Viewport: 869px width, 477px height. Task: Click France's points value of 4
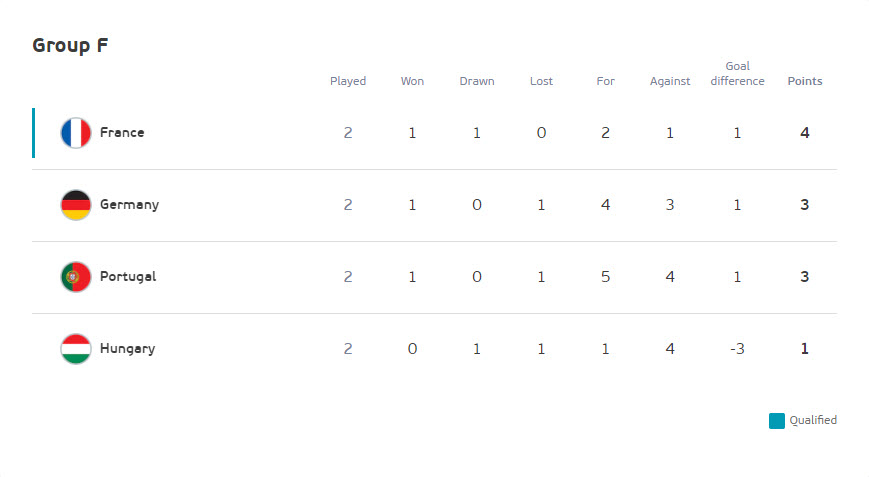coord(805,133)
